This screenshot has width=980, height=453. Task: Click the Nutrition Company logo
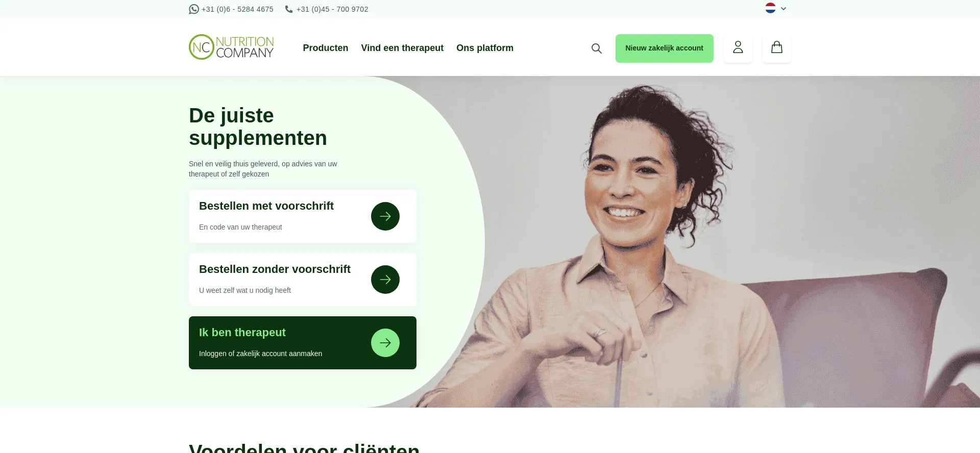coord(231,47)
